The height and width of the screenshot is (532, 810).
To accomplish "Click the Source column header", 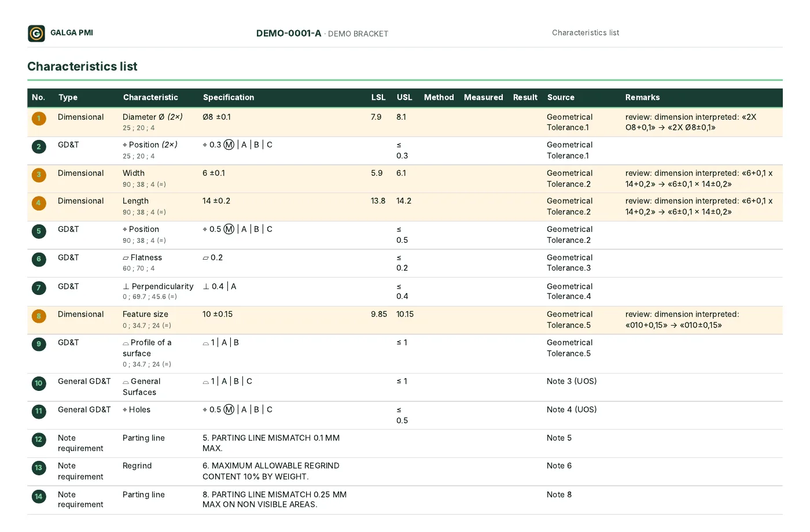I will coord(561,98).
